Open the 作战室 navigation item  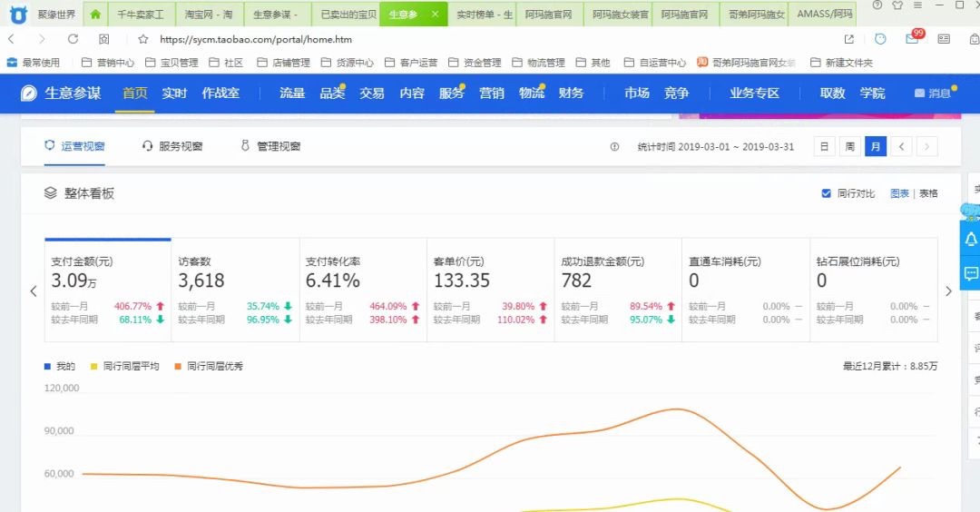220,94
